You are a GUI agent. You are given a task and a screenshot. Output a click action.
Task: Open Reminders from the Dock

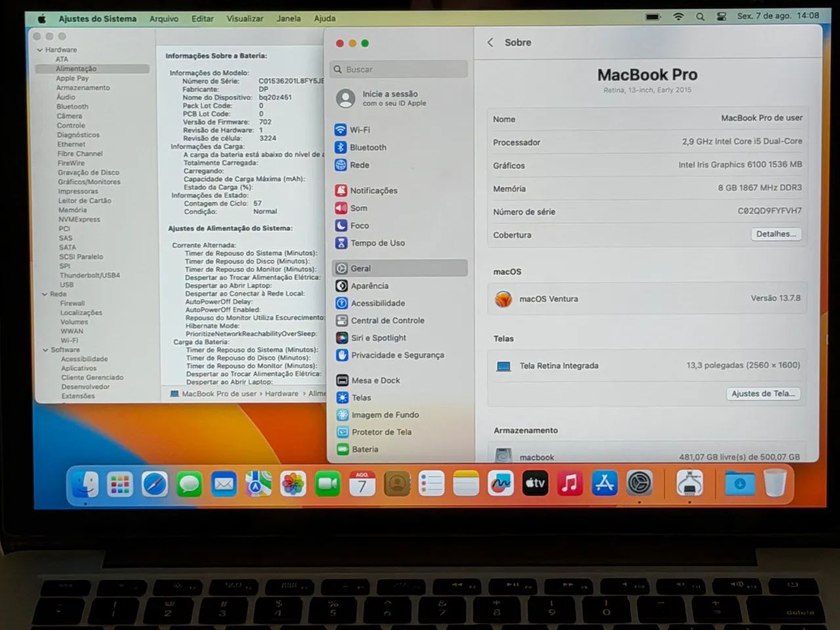coord(431,484)
